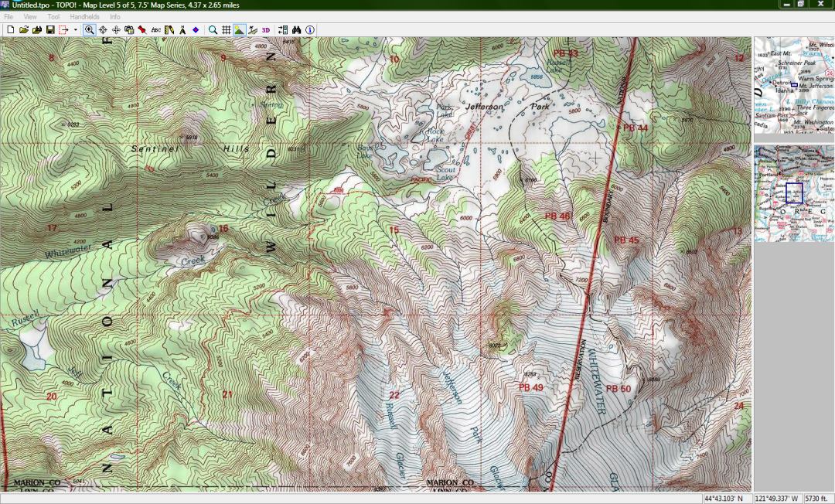835x504 pixels.
Task: Open the binoculars search tool
Action: 296,30
